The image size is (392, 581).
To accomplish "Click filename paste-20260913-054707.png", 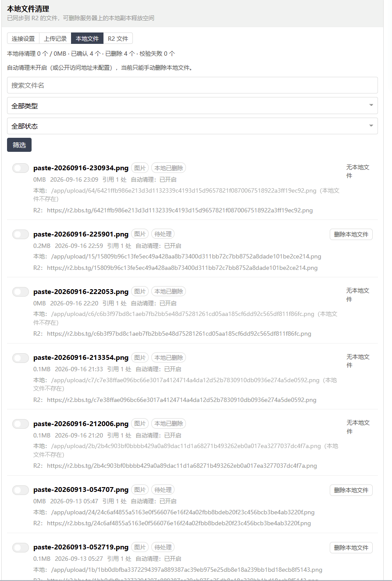I will 81,490.
